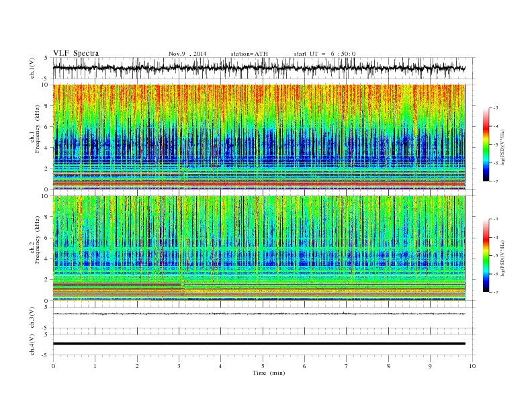The width and height of the screenshot is (532, 411).
Task: Click the '5' tick on the time axis
Action: click(263, 366)
